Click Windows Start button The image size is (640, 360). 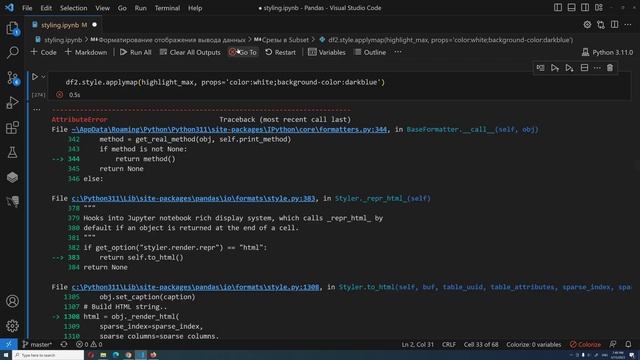[6, 355]
